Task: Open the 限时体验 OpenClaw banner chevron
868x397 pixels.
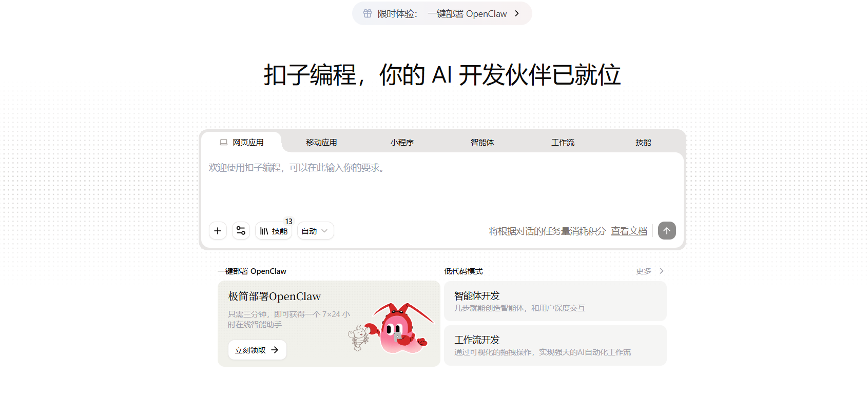Action: (x=517, y=14)
